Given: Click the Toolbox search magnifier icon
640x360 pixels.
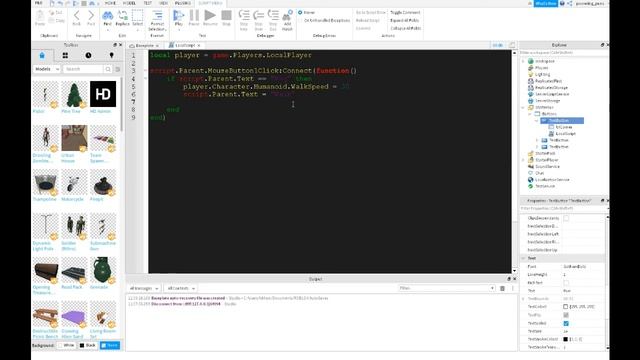Looking at the screenshot, I should coord(108,69).
